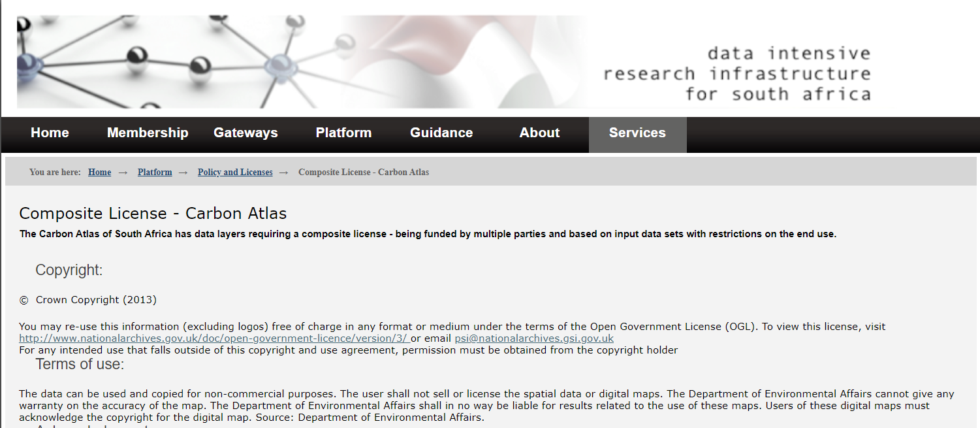This screenshot has height=428, width=980.
Task: Visit the nationalarchives.gov.uk open government licence URL
Action: (213, 338)
